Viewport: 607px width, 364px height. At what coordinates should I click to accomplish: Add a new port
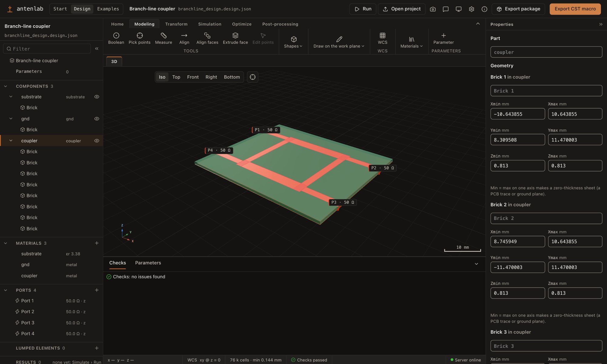pos(97,290)
